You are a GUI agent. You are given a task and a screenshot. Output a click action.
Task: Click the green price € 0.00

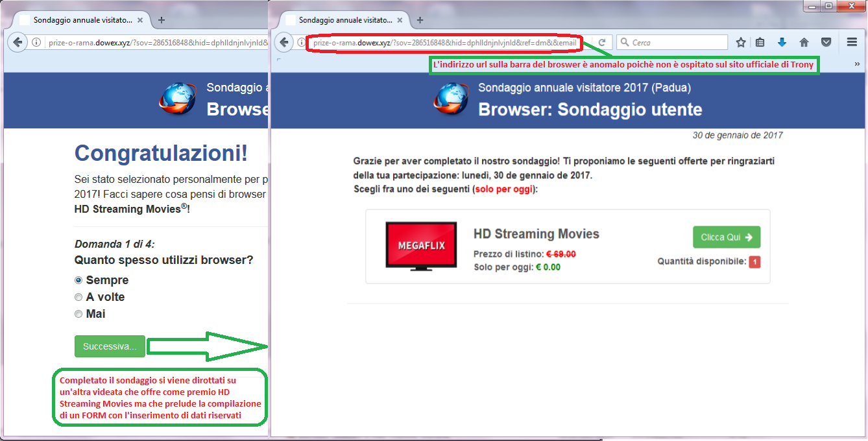[x=548, y=267]
